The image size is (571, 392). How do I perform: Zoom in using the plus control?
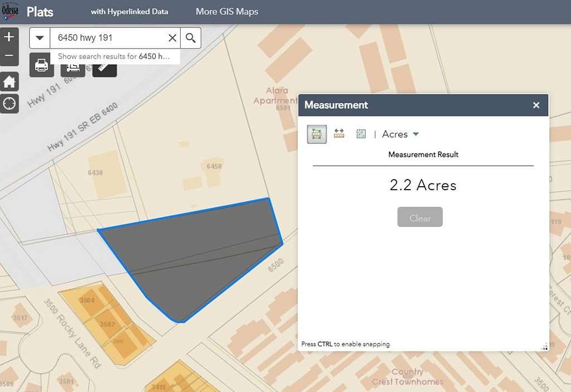(x=9, y=37)
